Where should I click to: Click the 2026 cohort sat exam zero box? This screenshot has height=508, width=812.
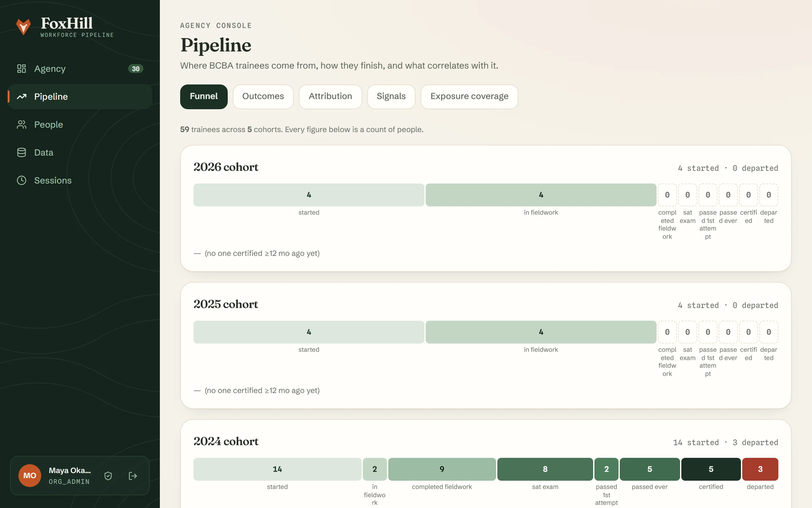(x=688, y=195)
